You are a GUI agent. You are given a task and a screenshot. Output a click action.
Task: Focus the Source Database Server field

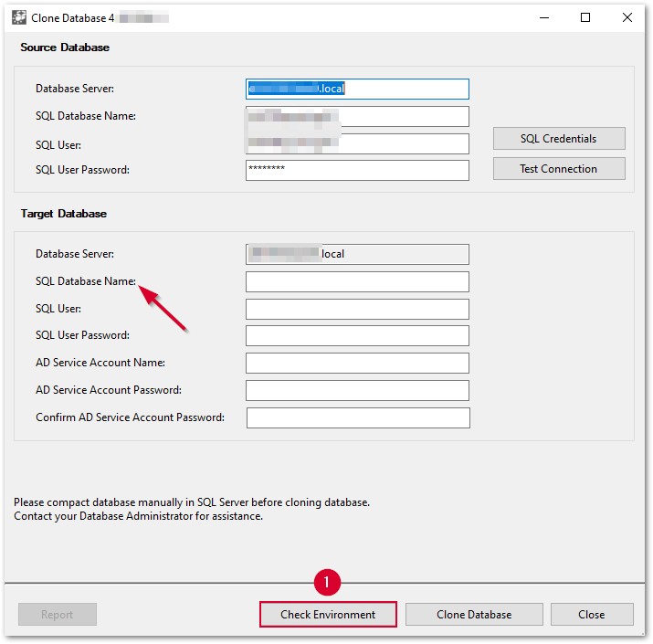tap(357, 89)
